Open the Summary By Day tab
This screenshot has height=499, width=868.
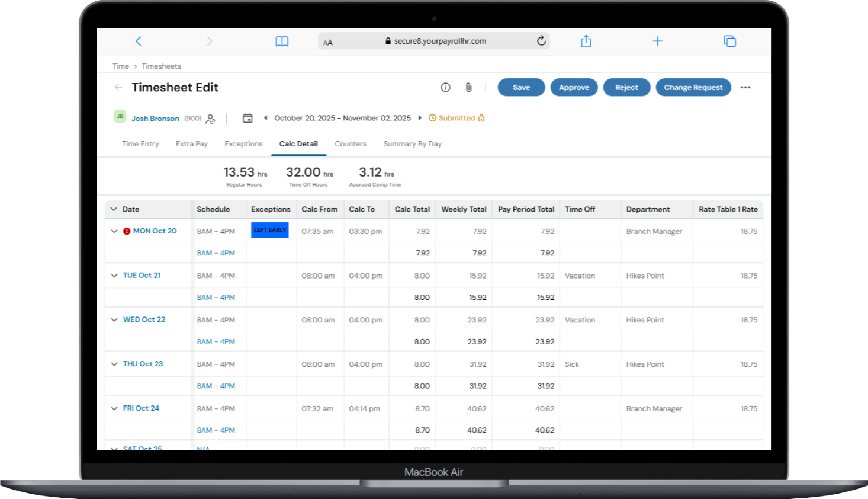click(x=412, y=143)
